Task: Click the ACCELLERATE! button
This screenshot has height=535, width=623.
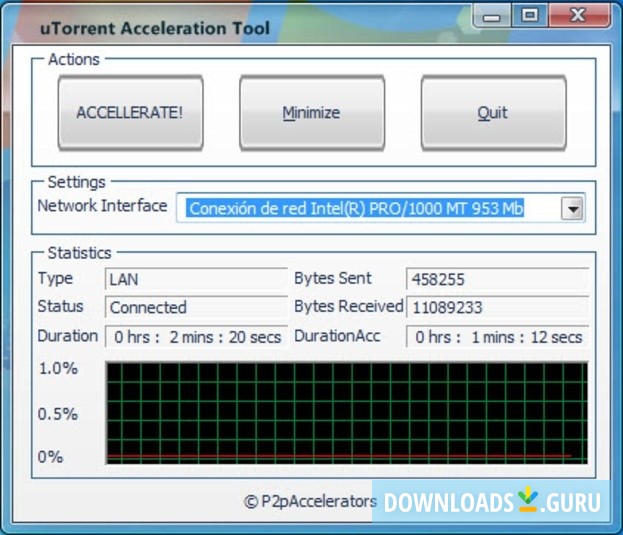Action: pos(131,113)
